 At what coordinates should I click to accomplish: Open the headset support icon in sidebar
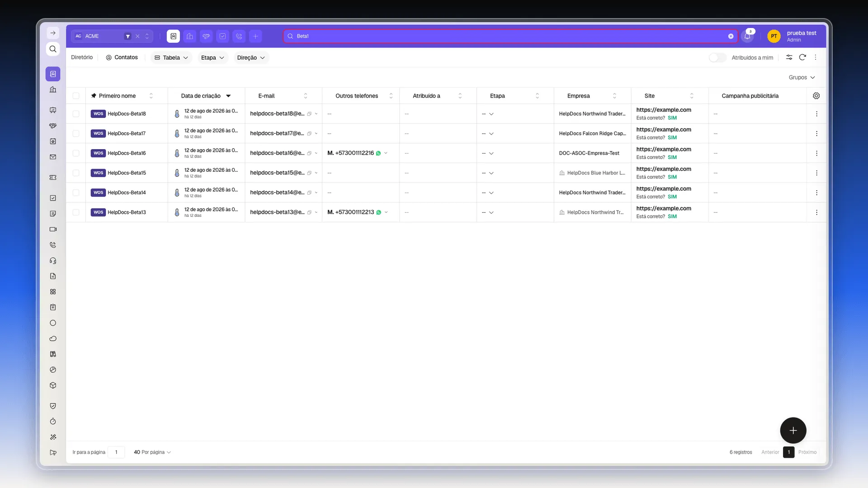pyautogui.click(x=53, y=261)
